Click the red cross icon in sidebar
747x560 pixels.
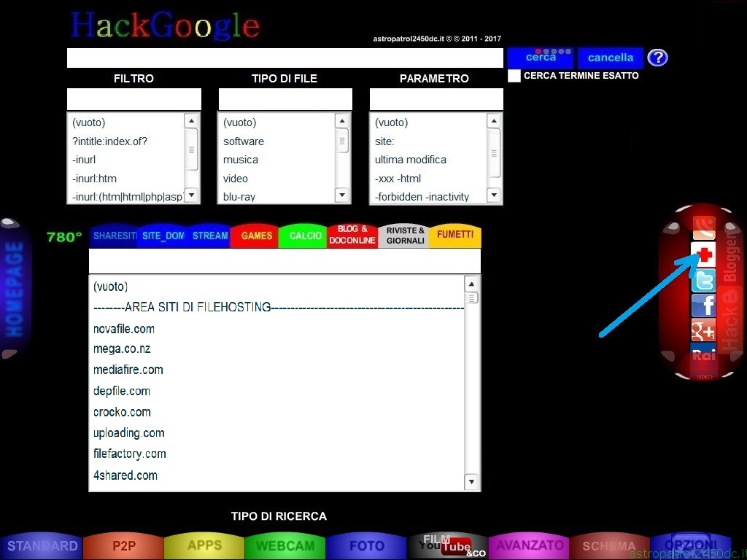point(704,254)
